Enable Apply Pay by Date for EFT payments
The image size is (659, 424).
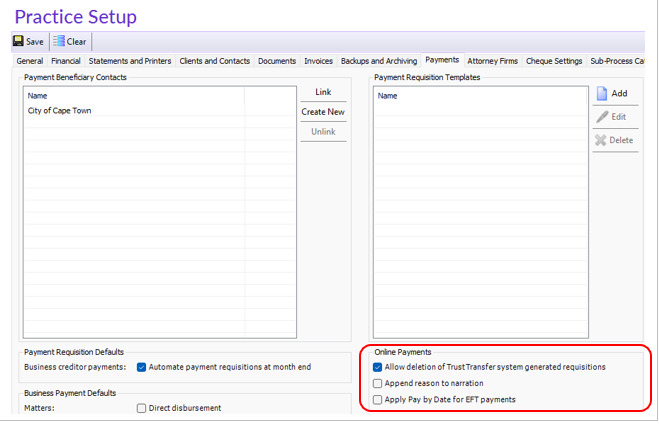377,400
